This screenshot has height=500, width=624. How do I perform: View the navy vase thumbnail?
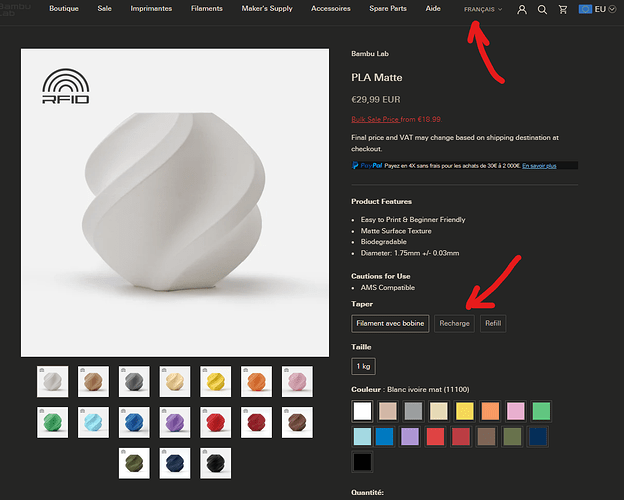pos(175,463)
